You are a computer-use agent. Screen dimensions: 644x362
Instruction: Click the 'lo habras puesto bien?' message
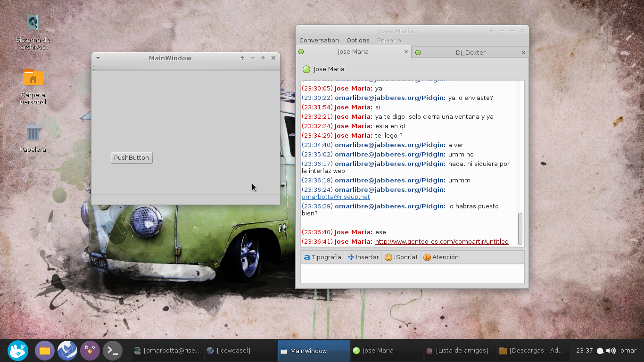400,210
